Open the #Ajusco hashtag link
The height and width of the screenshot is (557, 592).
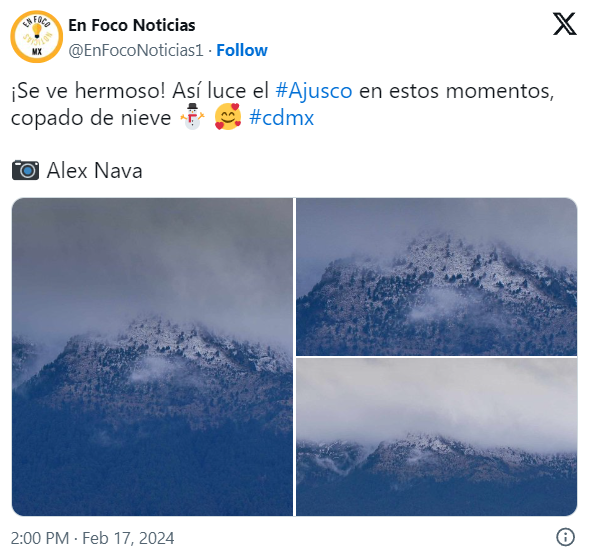click(x=314, y=91)
